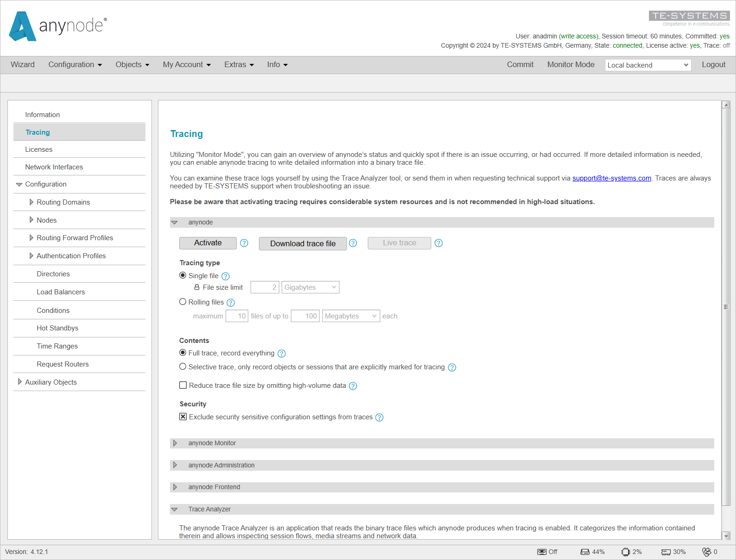Expand Routing Forward Profiles in sidebar
The height and width of the screenshot is (560, 736).
(x=31, y=238)
